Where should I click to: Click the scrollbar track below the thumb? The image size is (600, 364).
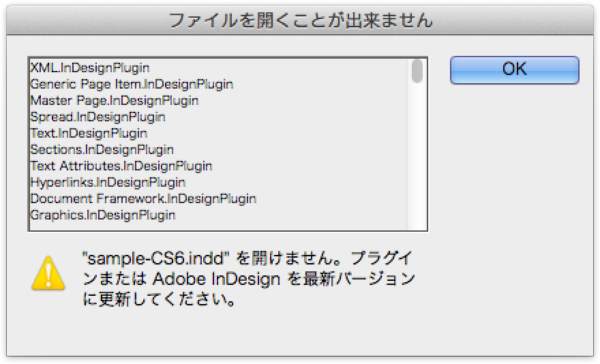pos(417,157)
